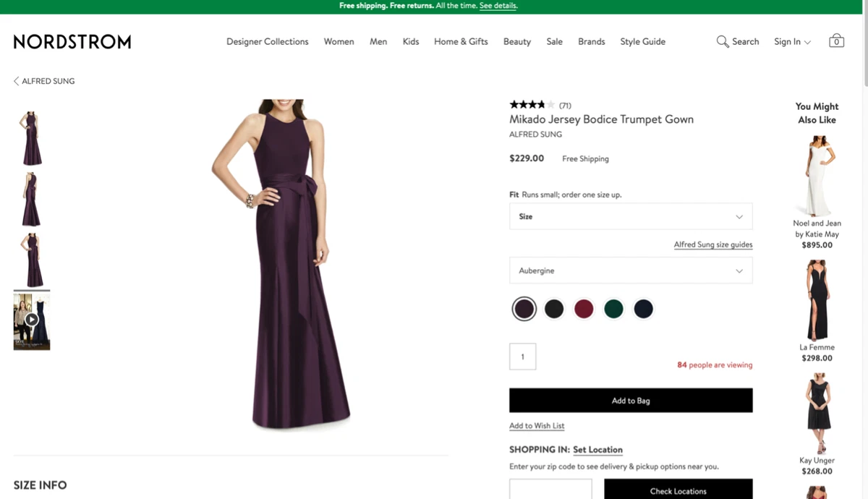The width and height of the screenshot is (868, 499).
Task: Select the third dress thumbnail
Action: pos(32,260)
